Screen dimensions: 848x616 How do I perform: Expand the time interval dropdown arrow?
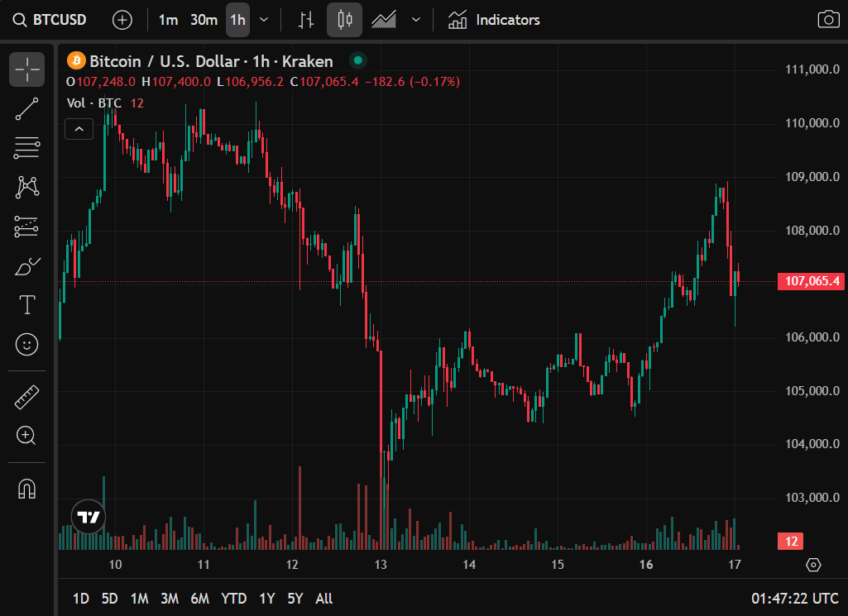(264, 20)
